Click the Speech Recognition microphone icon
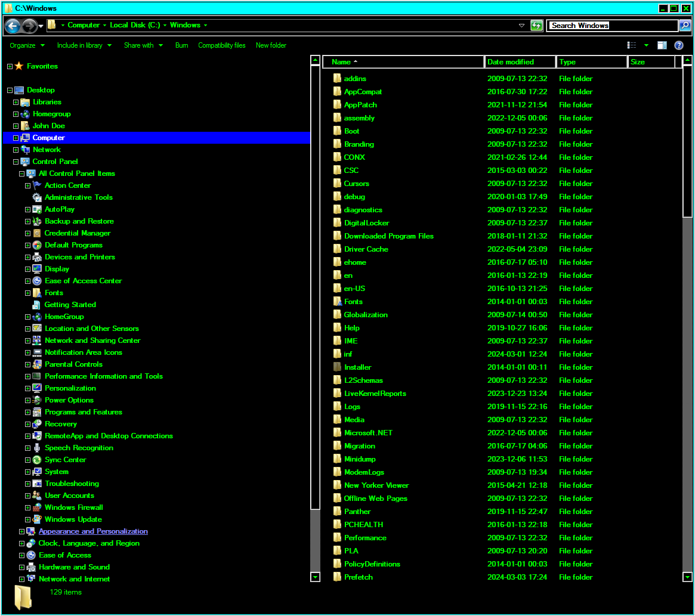Image resolution: width=695 pixels, height=616 pixels. tap(37, 448)
